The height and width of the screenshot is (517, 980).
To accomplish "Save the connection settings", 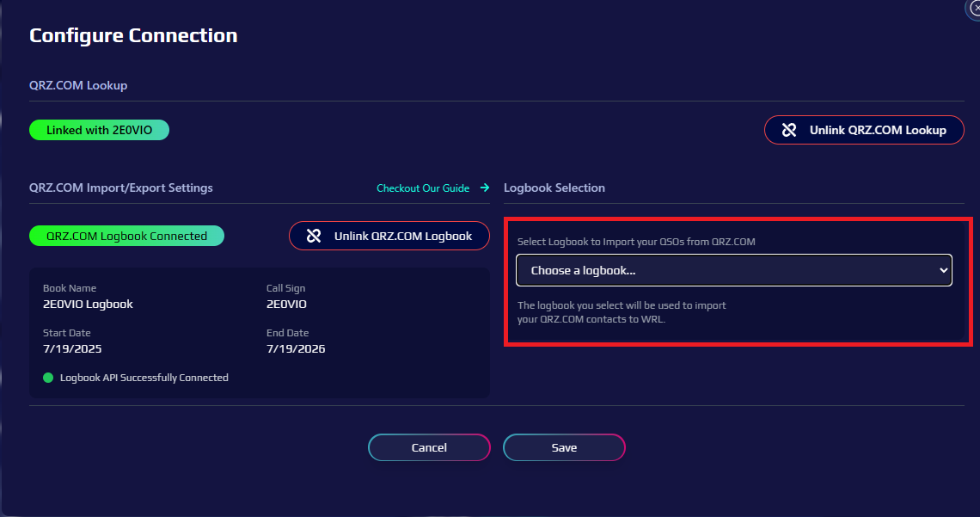I will click(564, 447).
